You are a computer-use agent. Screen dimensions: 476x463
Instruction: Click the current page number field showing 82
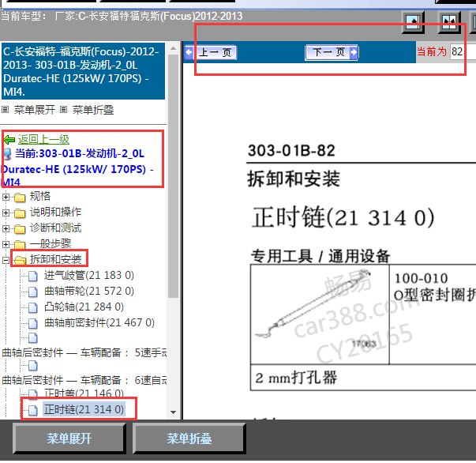click(x=463, y=51)
